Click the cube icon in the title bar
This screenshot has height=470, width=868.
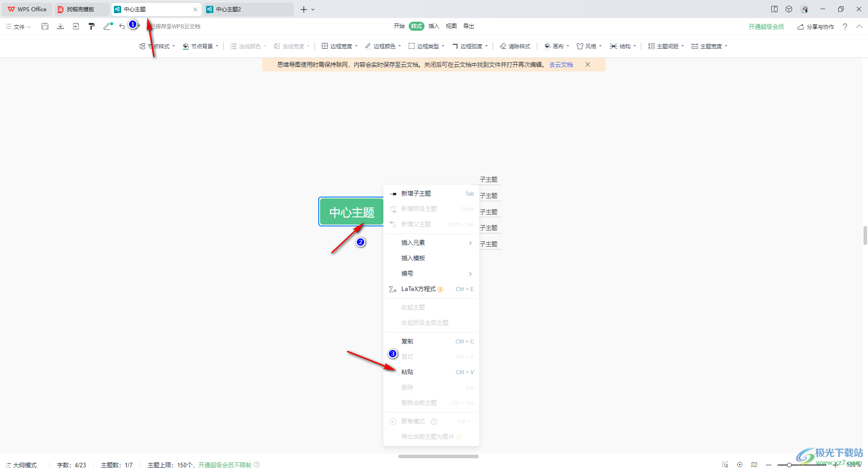click(789, 9)
